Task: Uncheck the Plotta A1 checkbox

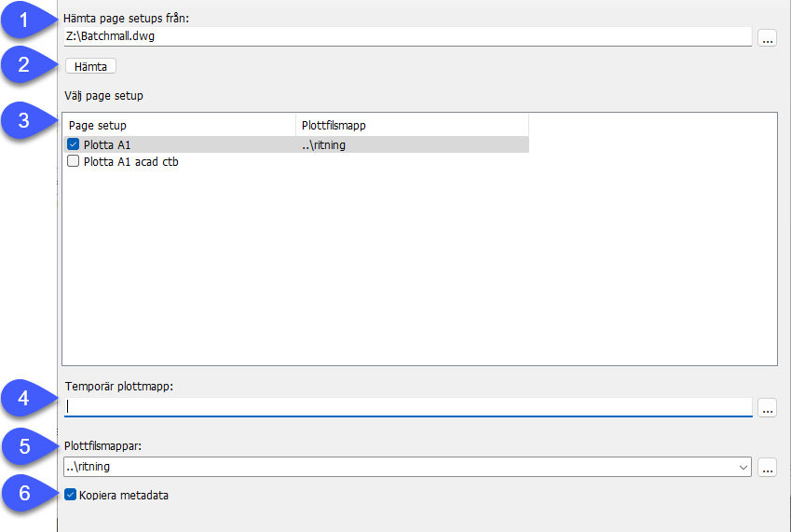Action: coord(74,144)
